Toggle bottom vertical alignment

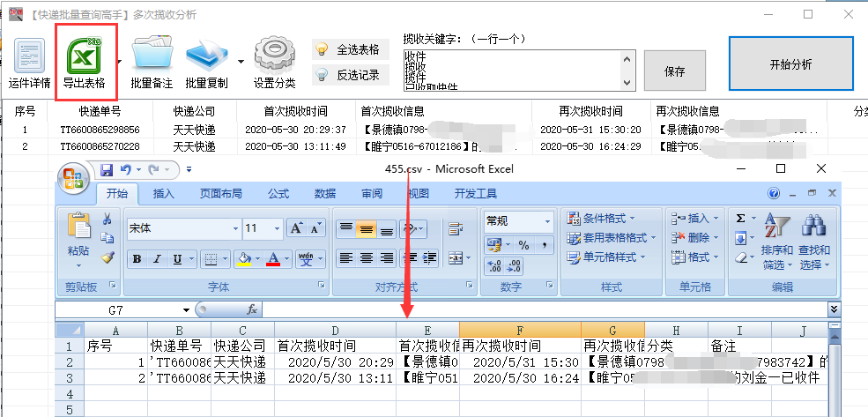(x=387, y=228)
